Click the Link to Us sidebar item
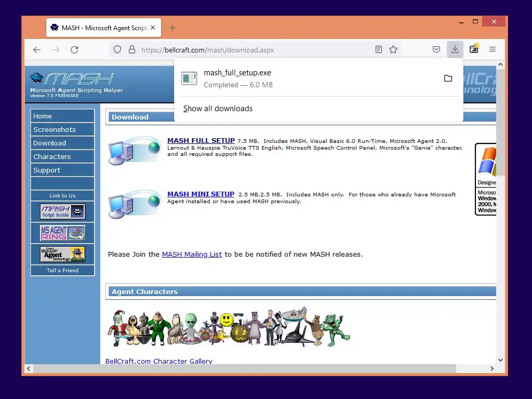532x399 pixels. pyautogui.click(x=62, y=195)
